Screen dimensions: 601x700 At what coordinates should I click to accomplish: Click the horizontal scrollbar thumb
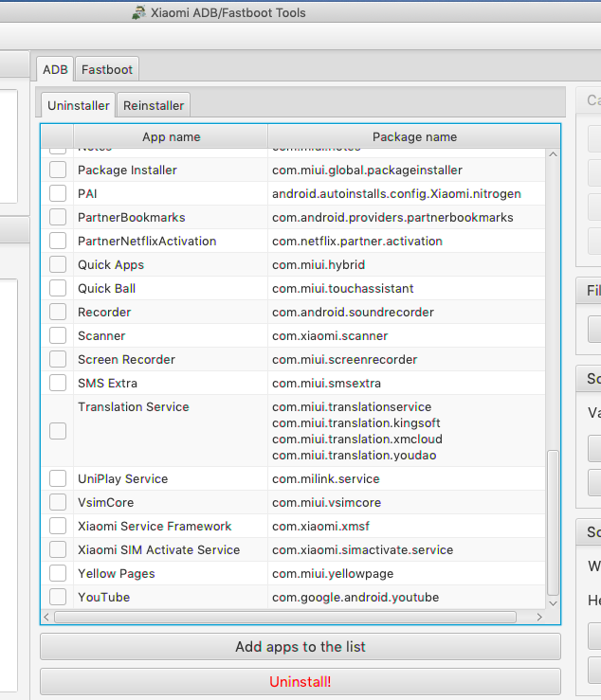click(285, 617)
